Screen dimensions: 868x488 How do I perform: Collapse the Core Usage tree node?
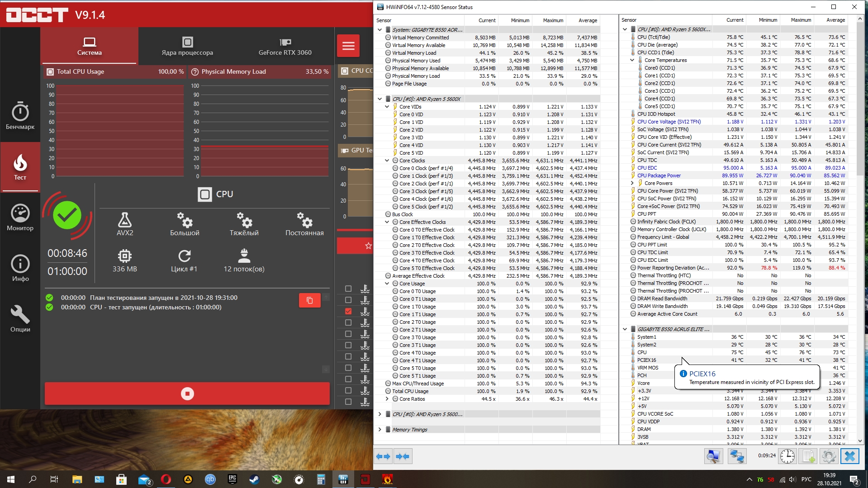[x=387, y=284]
